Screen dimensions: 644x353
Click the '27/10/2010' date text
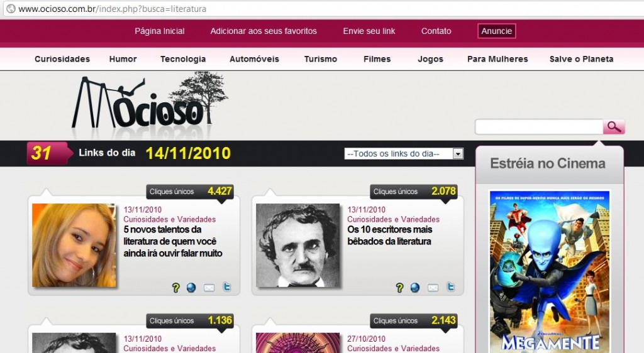(x=367, y=339)
